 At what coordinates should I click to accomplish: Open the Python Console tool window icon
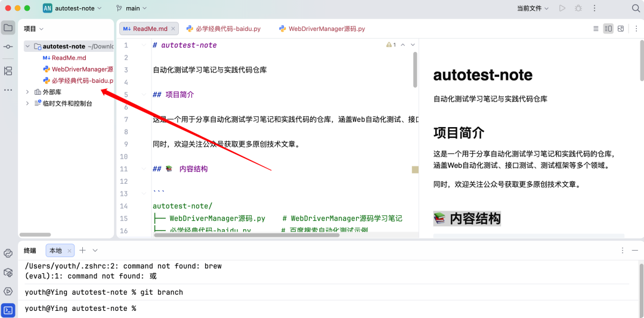pyautogui.click(x=8, y=253)
